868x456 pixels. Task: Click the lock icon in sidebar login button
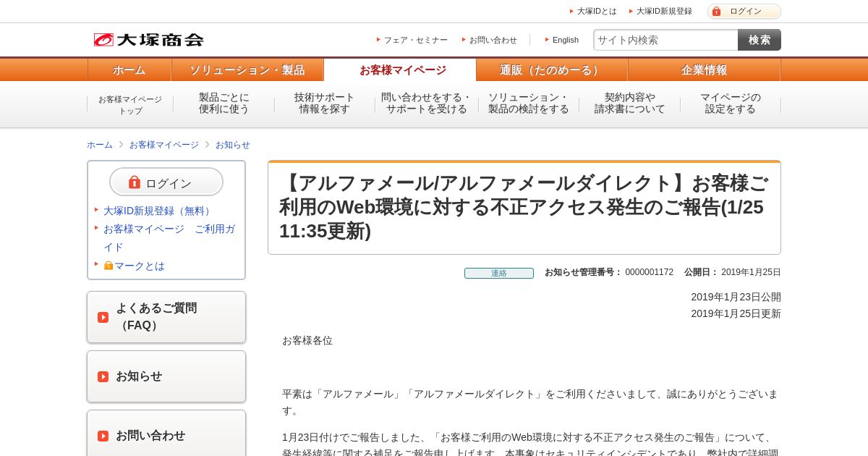pos(134,182)
